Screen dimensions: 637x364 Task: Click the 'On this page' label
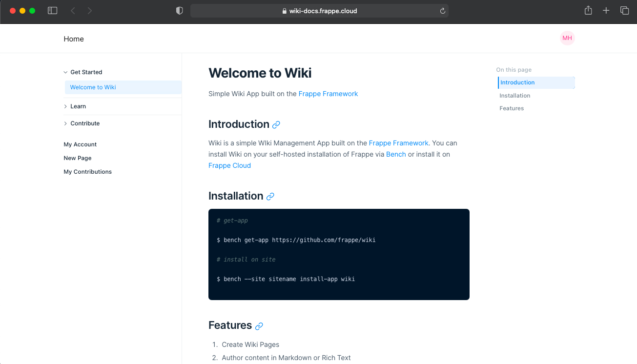[514, 70]
